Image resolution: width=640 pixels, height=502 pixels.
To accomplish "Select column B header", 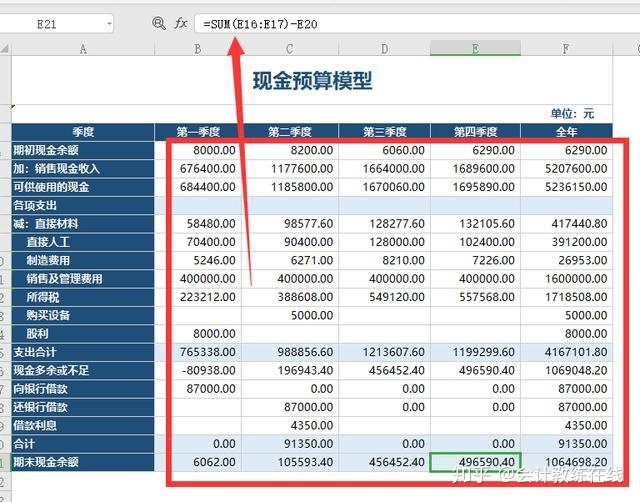I will tap(198, 49).
